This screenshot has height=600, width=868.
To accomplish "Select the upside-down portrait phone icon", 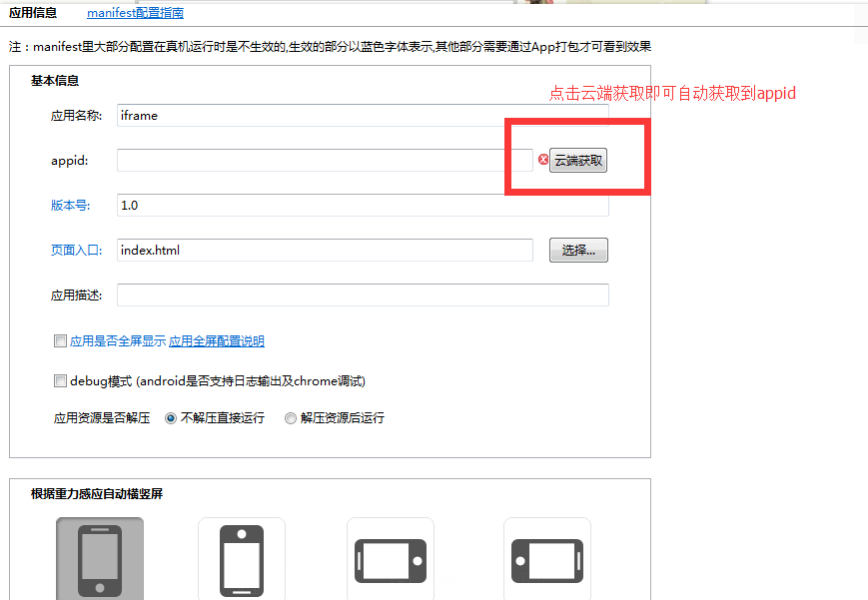I will (x=242, y=560).
